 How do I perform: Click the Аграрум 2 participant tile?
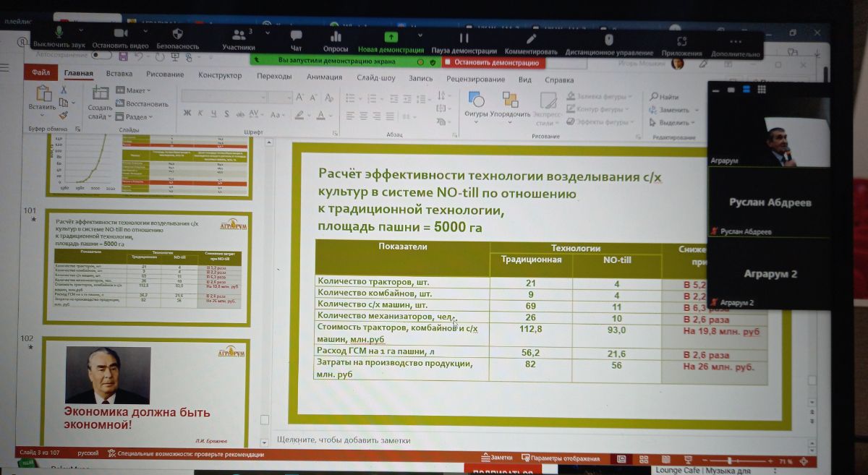pyautogui.click(x=770, y=275)
